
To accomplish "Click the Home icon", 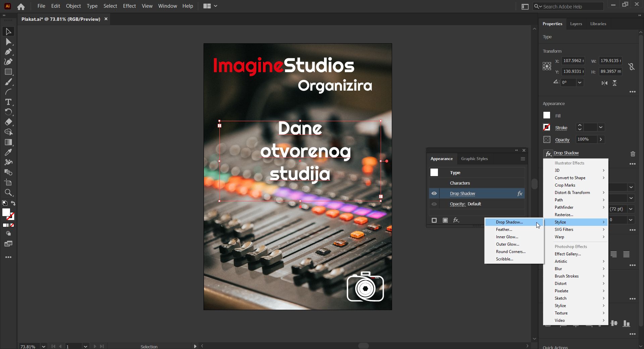I will [x=21, y=6].
